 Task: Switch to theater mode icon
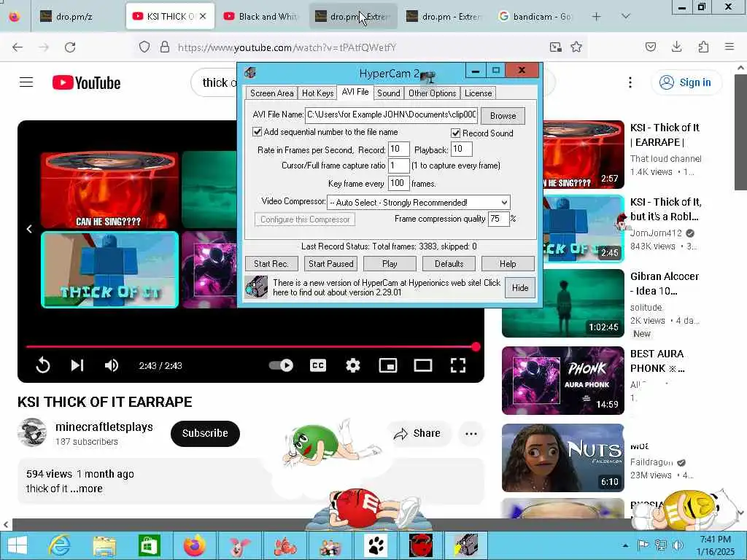click(422, 365)
